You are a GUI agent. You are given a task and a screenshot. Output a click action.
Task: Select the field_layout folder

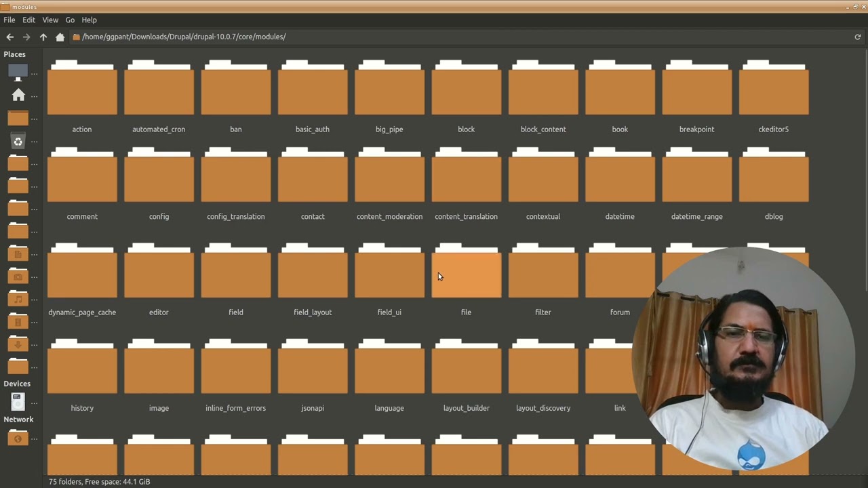point(313,271)
